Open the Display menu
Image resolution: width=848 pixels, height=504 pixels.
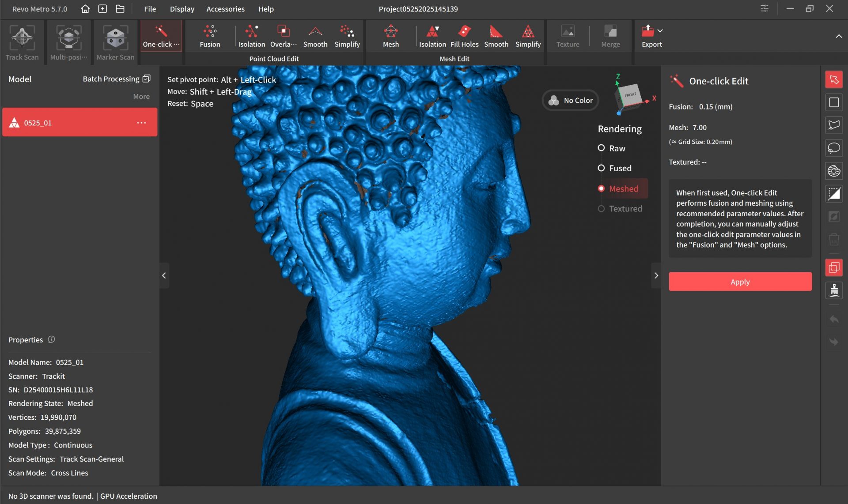click(182, 9)
